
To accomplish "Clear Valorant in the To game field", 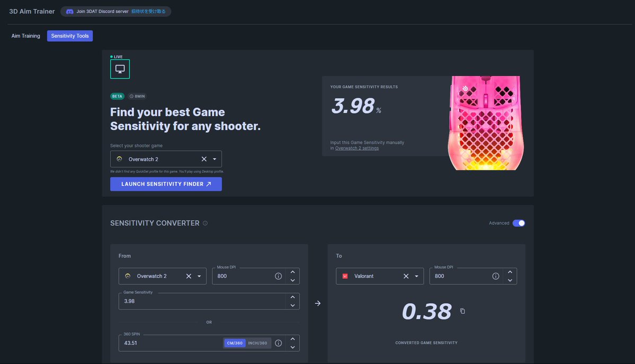I will click(406, 276).
